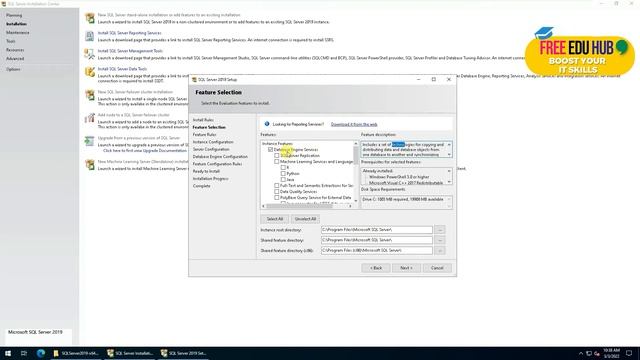Switch to SQL Server Installation Center taskbar item
The height and width of the screenshot is (360, 640).
(130, 353)
